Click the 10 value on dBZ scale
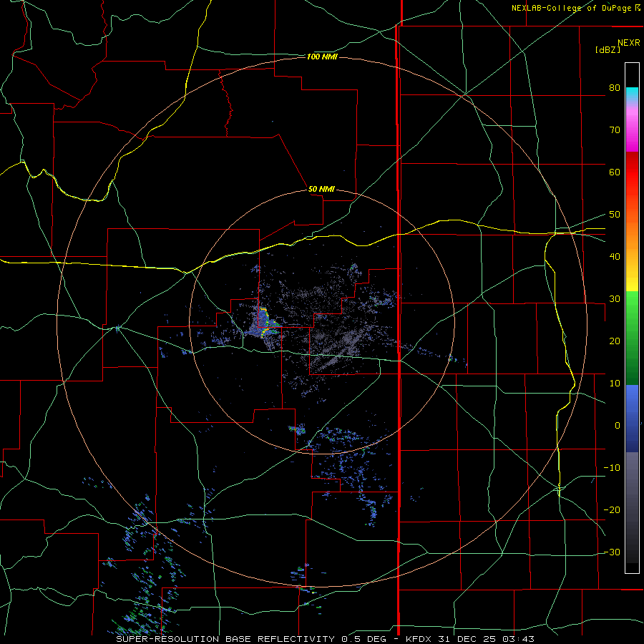Screen dimensions: 644x644 pyautogui.click(x=615, y=384)
